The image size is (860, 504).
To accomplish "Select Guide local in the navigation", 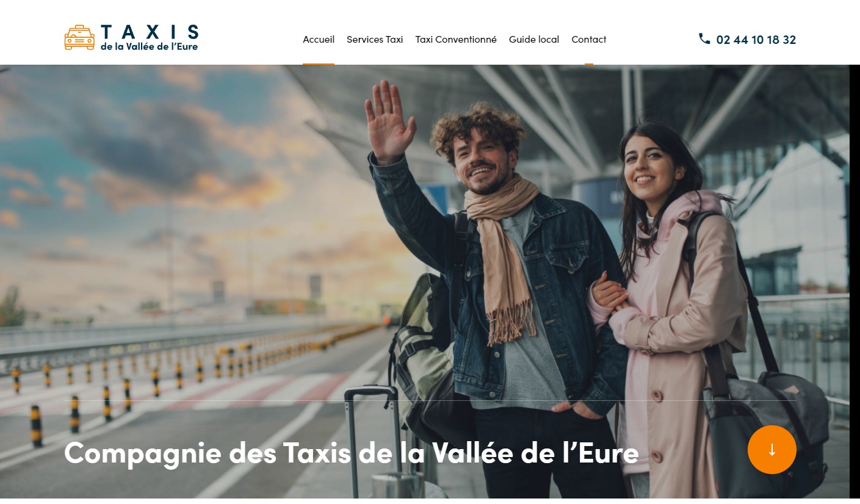I will coord(534,39).
